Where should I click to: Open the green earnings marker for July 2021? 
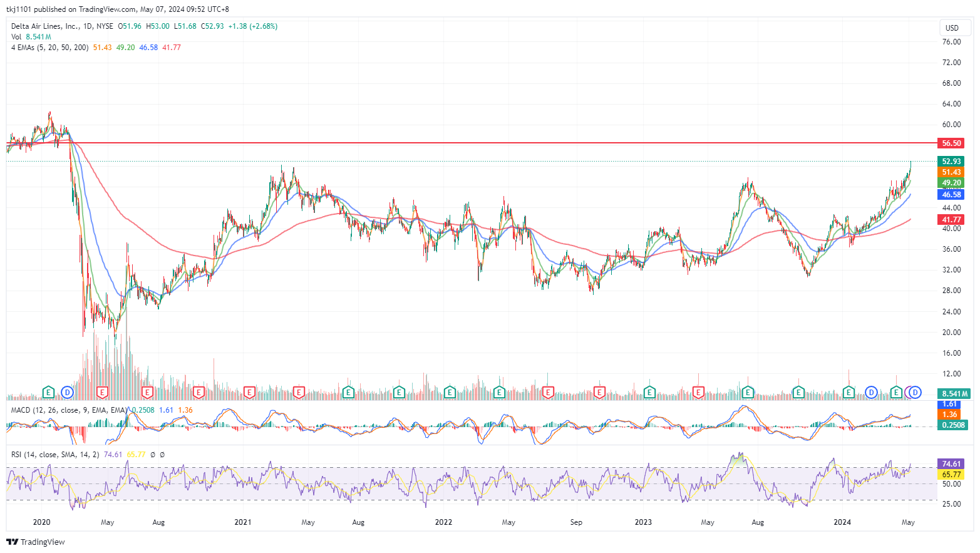point(348,393)
